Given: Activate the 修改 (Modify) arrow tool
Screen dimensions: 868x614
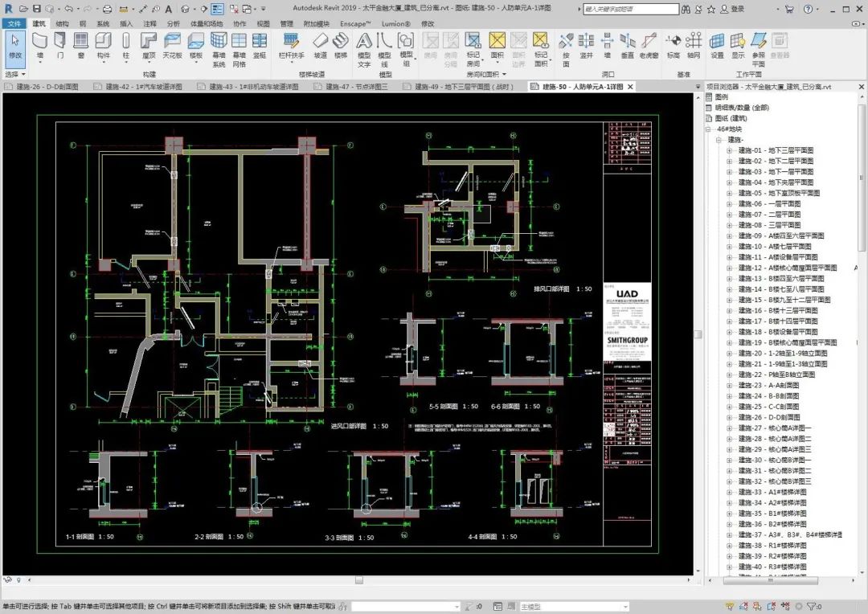Looking at the screenshot, I should (x=15, y=45).
